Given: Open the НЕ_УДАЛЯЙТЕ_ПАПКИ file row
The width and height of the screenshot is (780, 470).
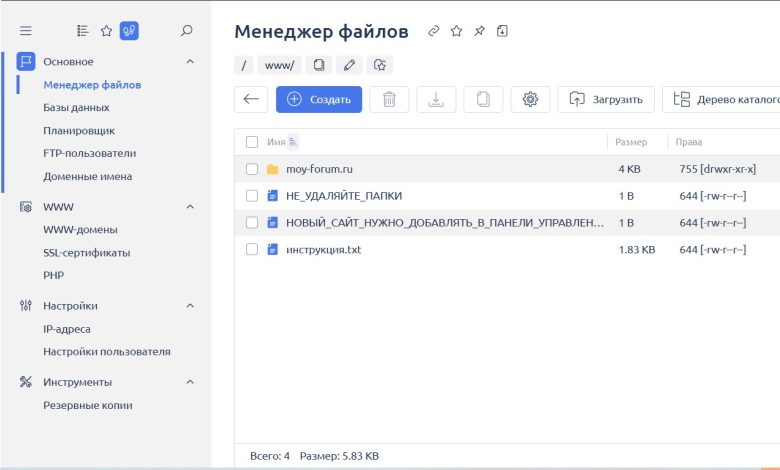Looking at the screenshot, I should pos(343,196).
